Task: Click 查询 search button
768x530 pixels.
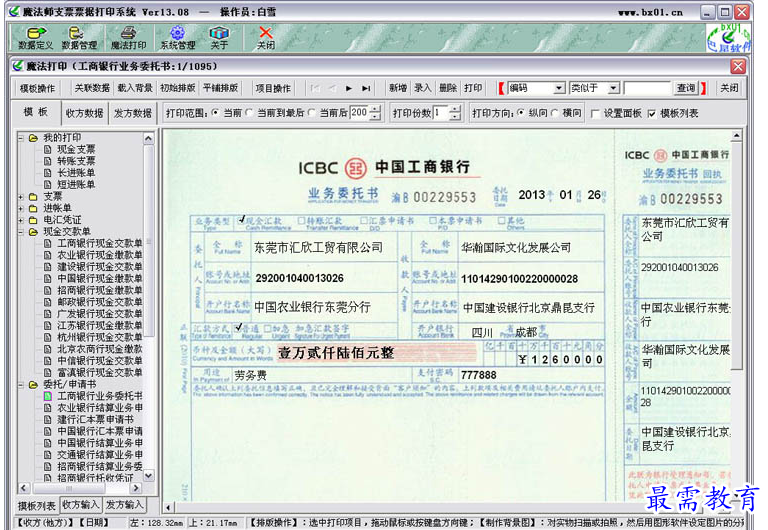Action: pyautogui.click(x=686, y=88)
